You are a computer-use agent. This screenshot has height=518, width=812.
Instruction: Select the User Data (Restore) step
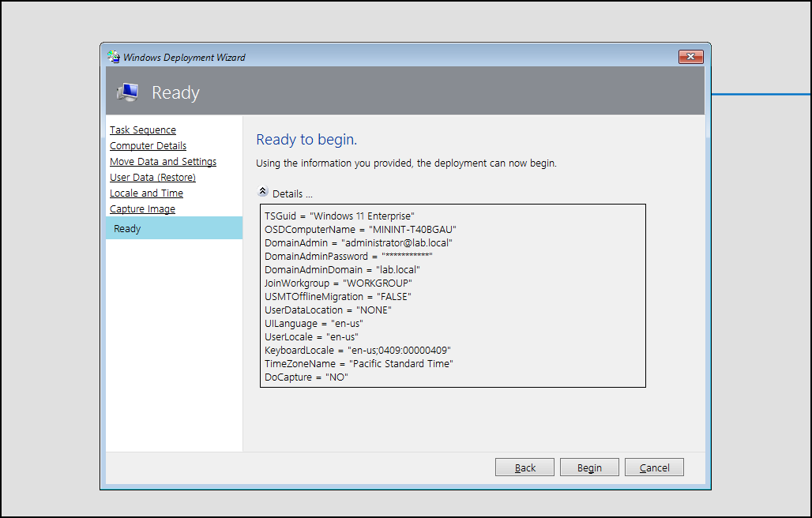coord(152,178)
